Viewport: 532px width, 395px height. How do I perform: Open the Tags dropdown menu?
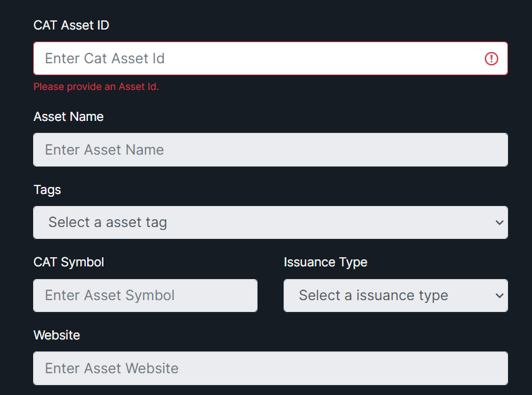click(270, 223)
